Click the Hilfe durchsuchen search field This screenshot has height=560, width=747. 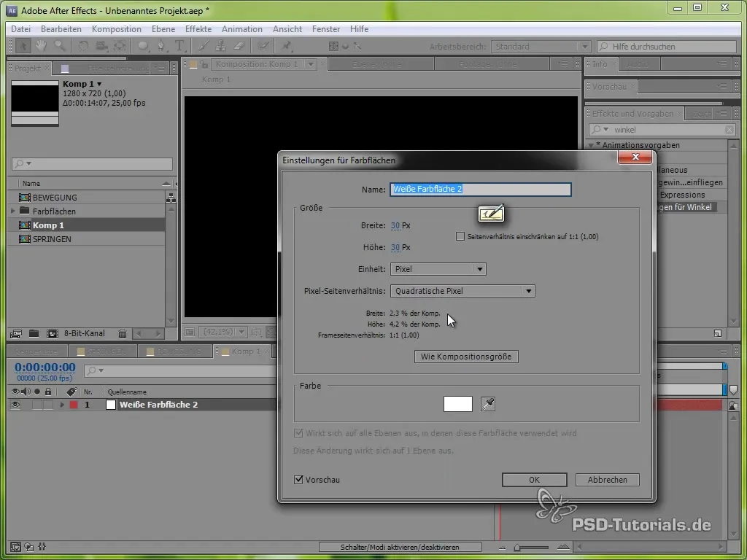pos(667,46)
